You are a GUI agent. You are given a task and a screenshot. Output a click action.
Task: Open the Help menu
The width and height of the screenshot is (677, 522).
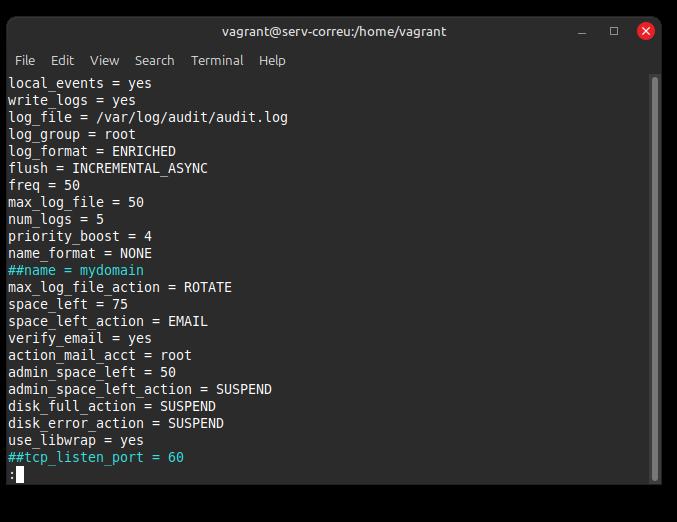pos(272,60)
